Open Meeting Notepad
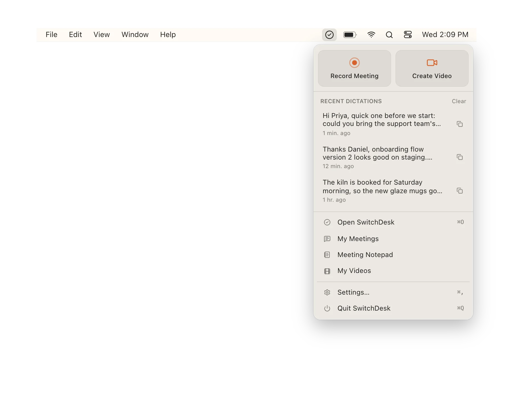Viewport: 513px width, 420px height. point(393,255)
